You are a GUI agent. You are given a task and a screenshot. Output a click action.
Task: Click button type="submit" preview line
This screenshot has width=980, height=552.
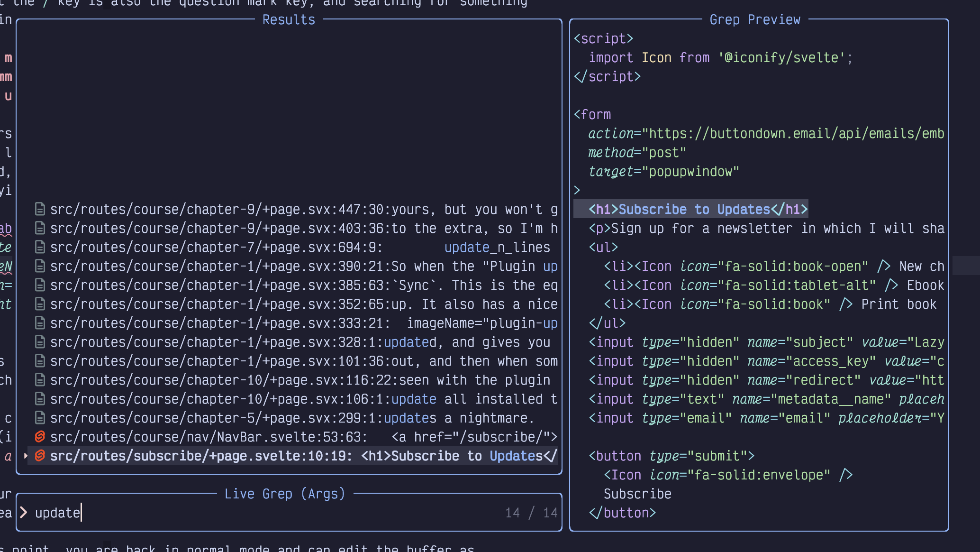[x=671, y=456]
